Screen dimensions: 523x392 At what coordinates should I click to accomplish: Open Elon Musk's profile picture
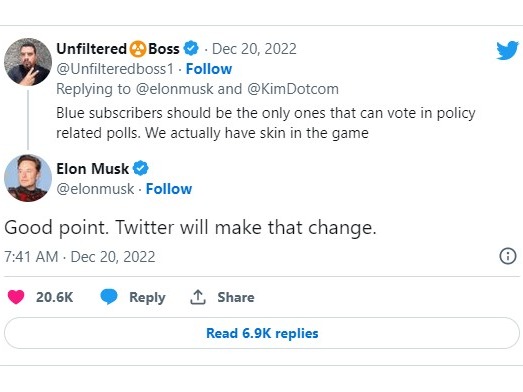pos(28,178)
